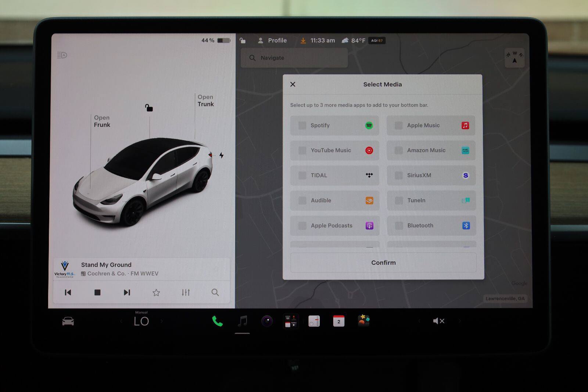
Task: Open the Theater clapperboard app
Action: click(x=290, y=321)
